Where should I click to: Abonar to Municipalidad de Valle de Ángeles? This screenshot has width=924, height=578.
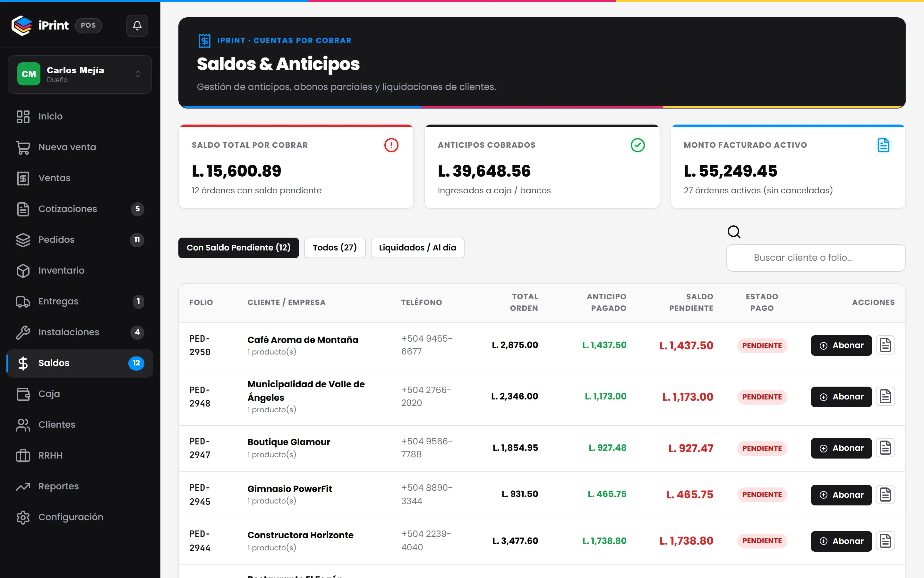[841, 397]
